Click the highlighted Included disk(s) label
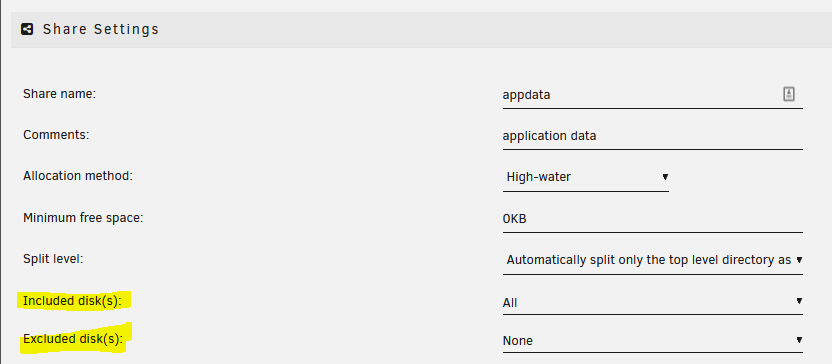832x364 pixels. [x=73, y=301]
